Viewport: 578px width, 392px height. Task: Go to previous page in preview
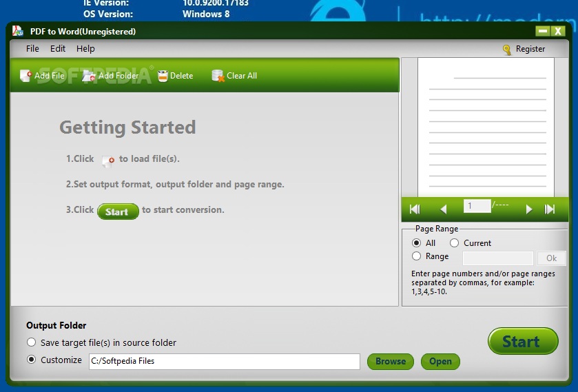[444, 209]
